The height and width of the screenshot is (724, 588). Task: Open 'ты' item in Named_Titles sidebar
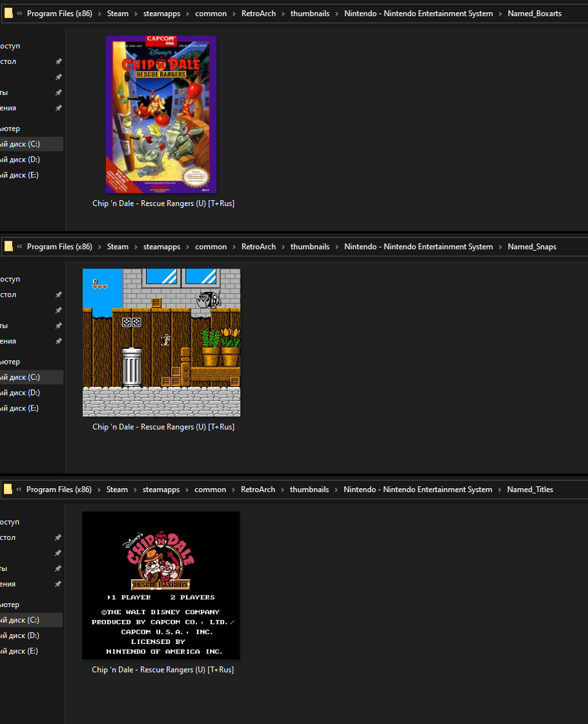coord(4,568)
